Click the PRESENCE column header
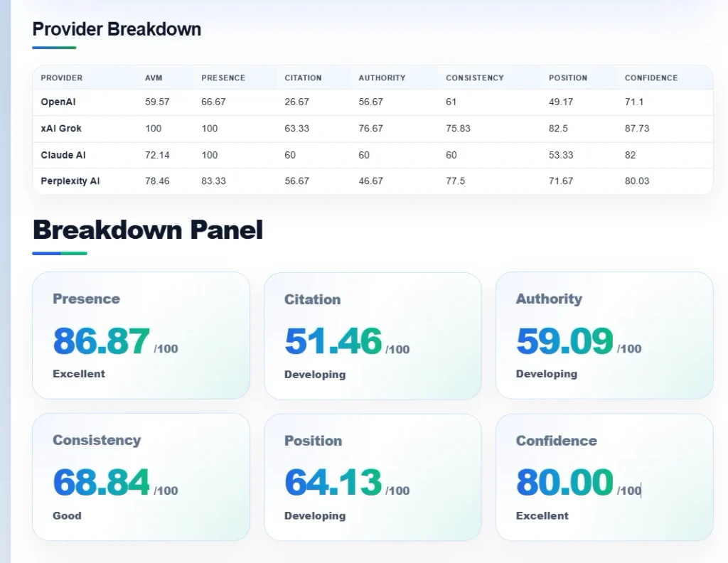Viewport: 728px width, 563px height. tap(223, 78)
